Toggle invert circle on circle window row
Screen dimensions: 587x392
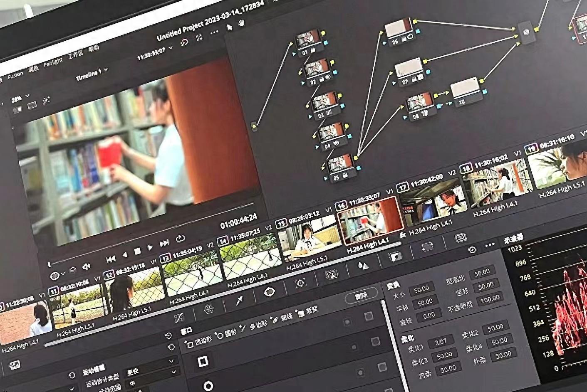[x=354, y=347]
